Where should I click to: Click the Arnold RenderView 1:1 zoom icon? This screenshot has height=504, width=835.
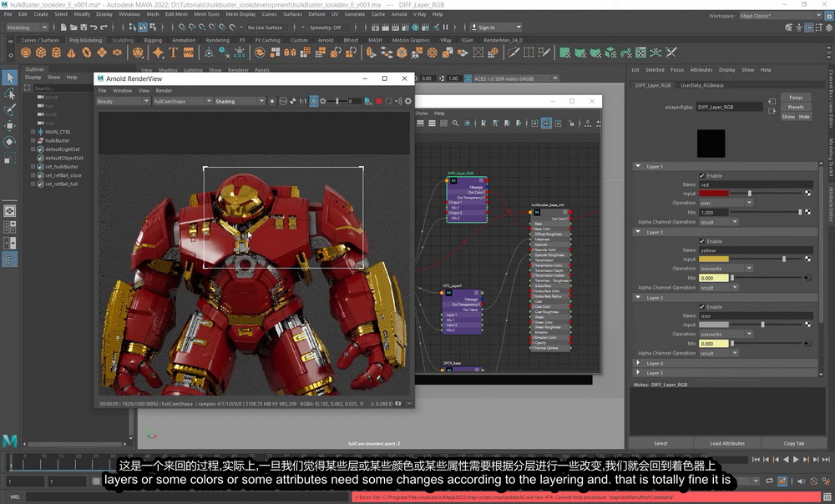[x=302, y=101]
